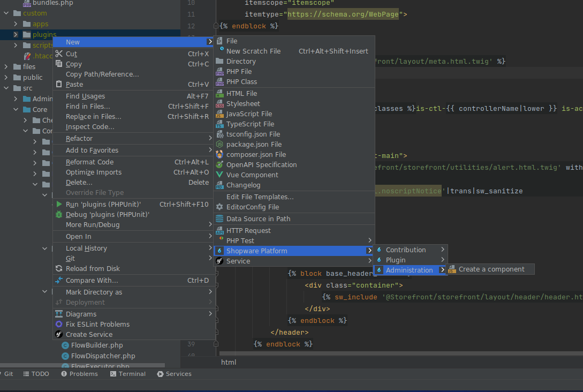Viewport: 583px width, 392px height.
Task: Click the Debug 'plugins (PHPUnit)' bug icon
Action: 59,214
